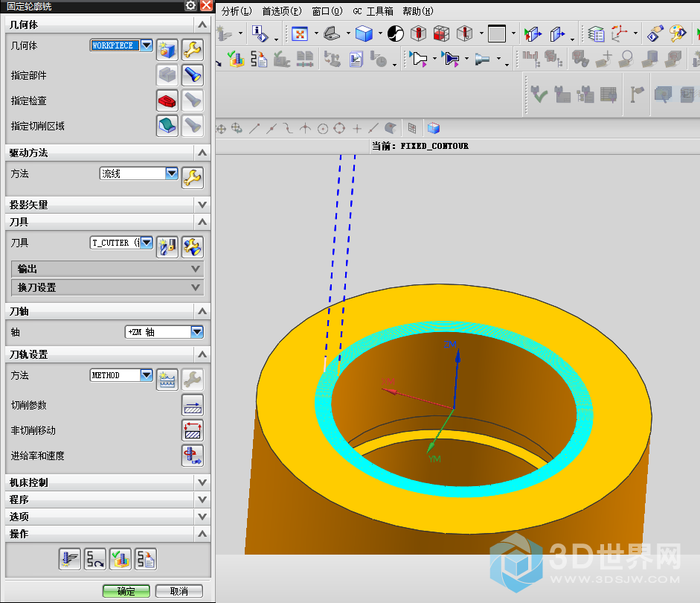Click the object information toolbar icon

260,33
